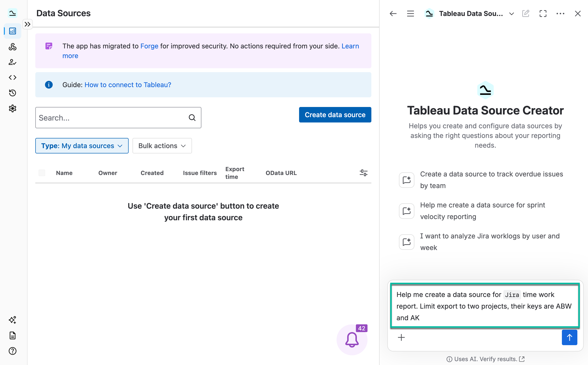Click the plus attachment button in chat
The image size is (588, 365).
(x=401, y=337)
